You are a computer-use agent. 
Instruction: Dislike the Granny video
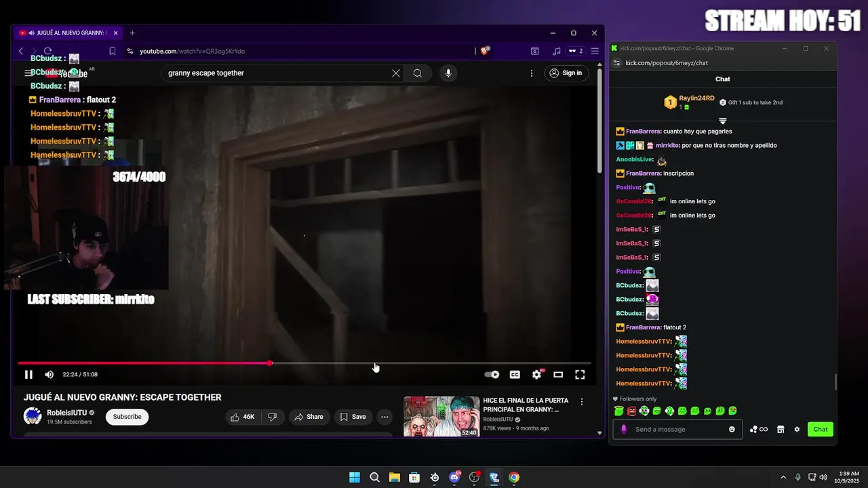pos(272,417)
